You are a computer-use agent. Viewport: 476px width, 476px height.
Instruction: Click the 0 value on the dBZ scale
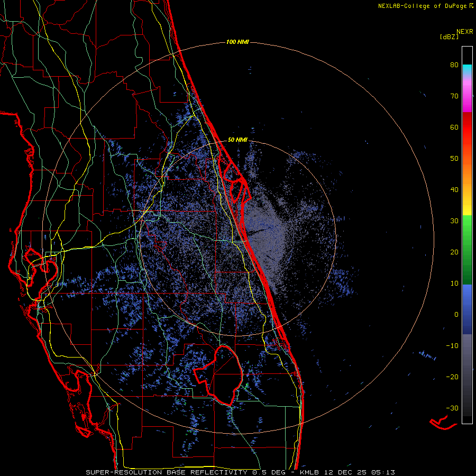click(x=456, y=315)
